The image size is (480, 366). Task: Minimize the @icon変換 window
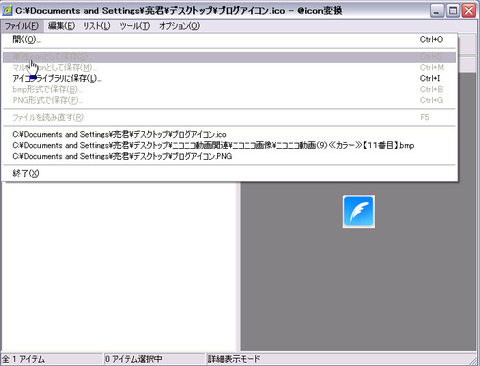tap(437, 11)
